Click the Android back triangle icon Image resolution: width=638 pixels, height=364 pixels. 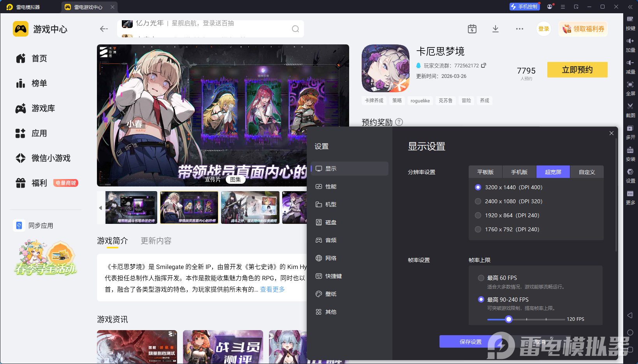coord(630,315)
